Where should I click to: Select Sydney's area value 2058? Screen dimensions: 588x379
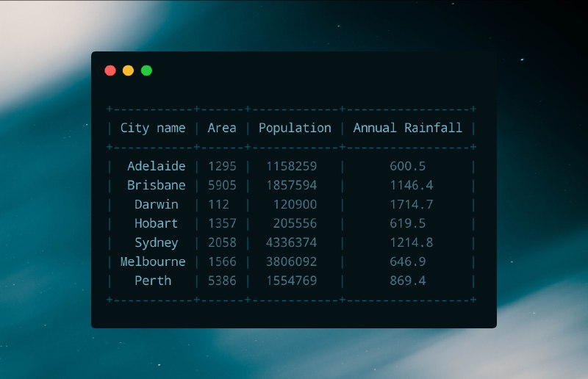click(223, 242)
